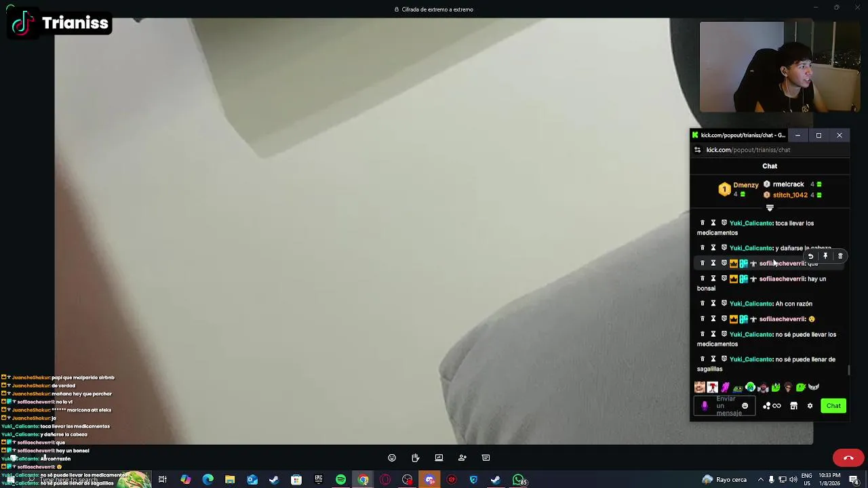Viewport: 868px width, 488px height.
Task: Open reactions in the call bar
Action: point(392,457)
